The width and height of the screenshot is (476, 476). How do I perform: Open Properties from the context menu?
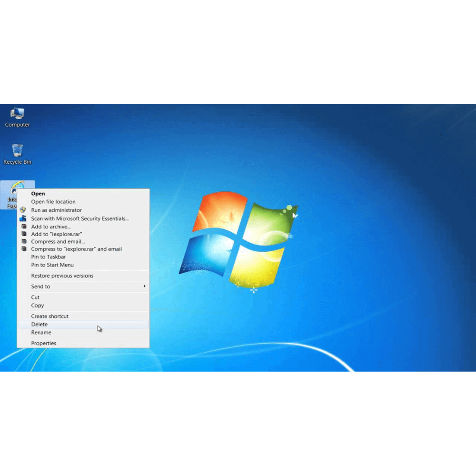(x=44, y=343)
